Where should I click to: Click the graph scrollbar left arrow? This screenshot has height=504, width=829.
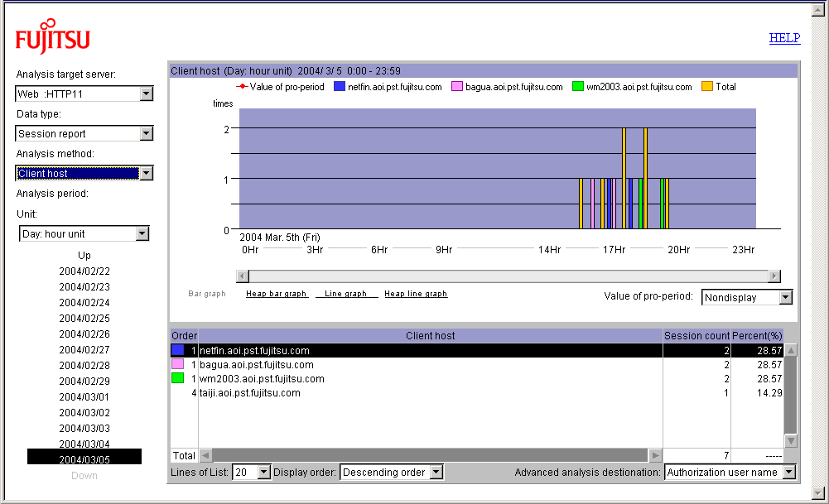click(243, 276)
